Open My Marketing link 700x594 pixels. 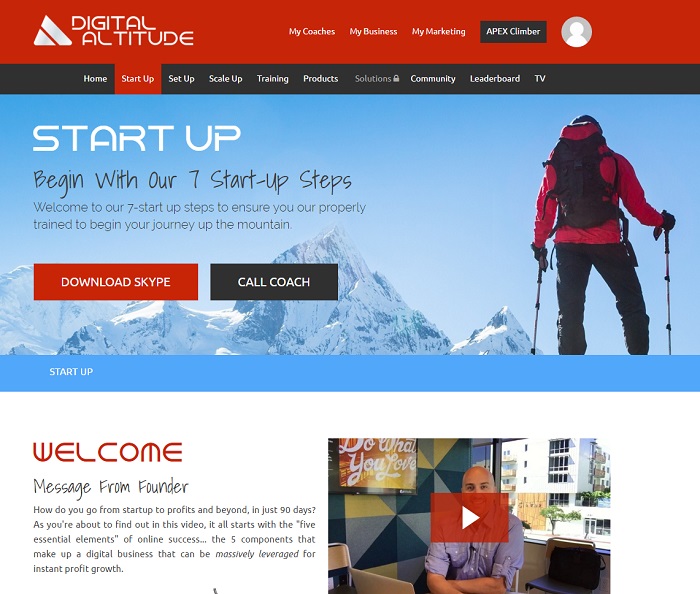pyautogui.click(x=438, y=32)
